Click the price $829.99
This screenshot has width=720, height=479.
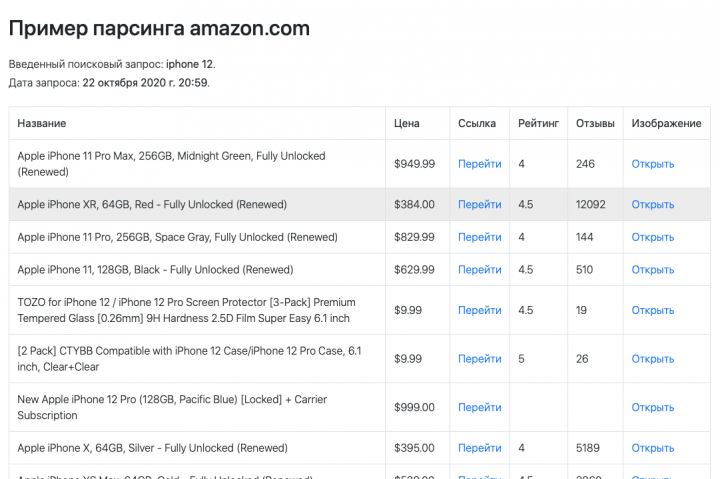(x=414, y=237)
